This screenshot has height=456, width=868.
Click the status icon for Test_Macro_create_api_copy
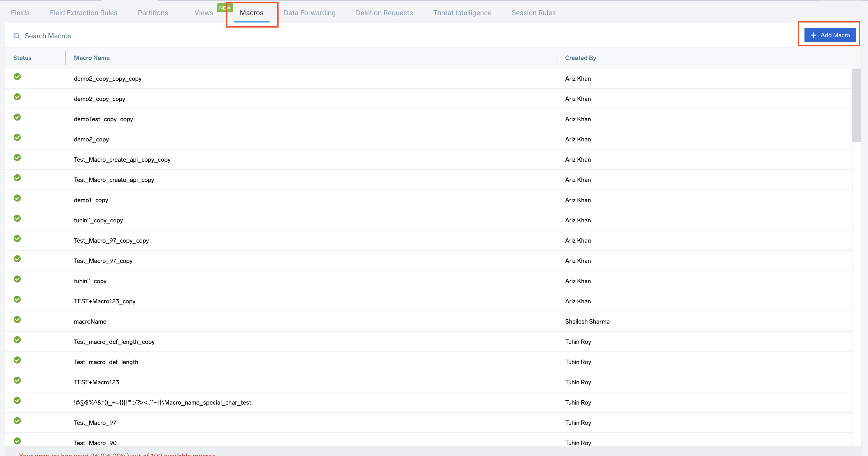(x=17, y=178)
